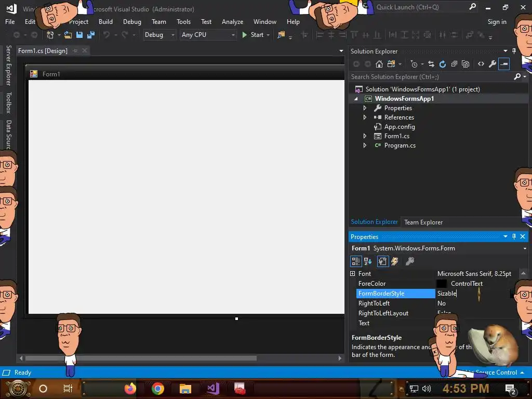The height and width of the screenshot is (399, 532).
Task: Click the Quick Launch search icon
Action: click(473, 7)
